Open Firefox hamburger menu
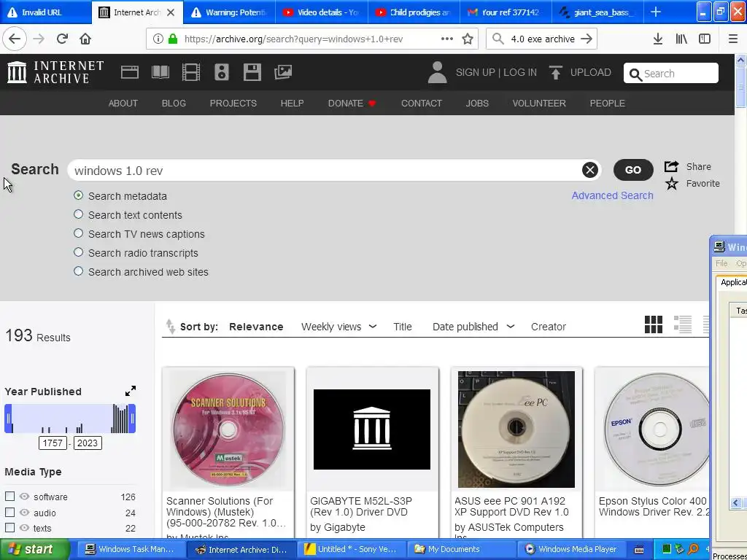Screen dimensions: 747x560 733,39
